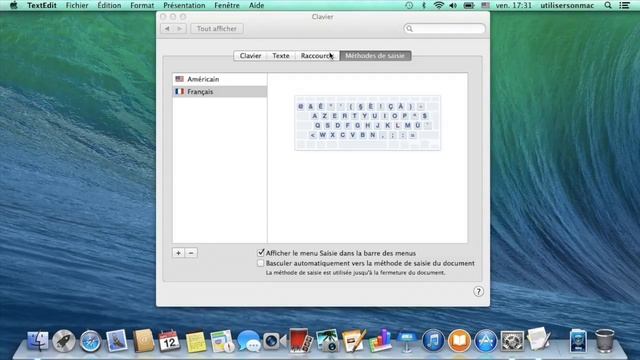The image size is (640, 360).
Task: Click Time Machine icon in menu bar
Action: 409,5
